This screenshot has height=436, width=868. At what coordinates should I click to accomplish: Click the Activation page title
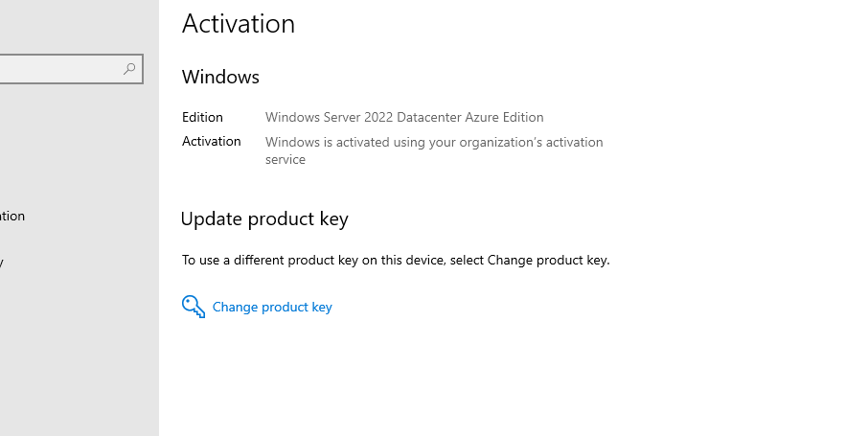pos(239,24)
